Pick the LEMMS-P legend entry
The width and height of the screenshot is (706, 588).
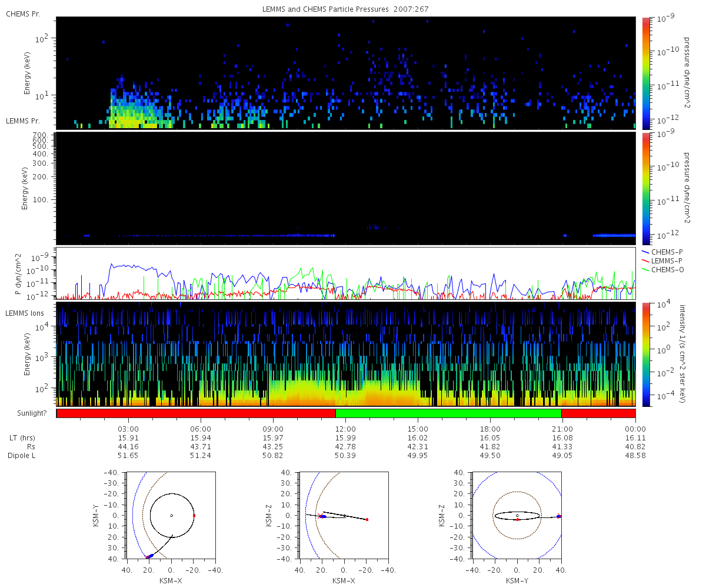662,260
